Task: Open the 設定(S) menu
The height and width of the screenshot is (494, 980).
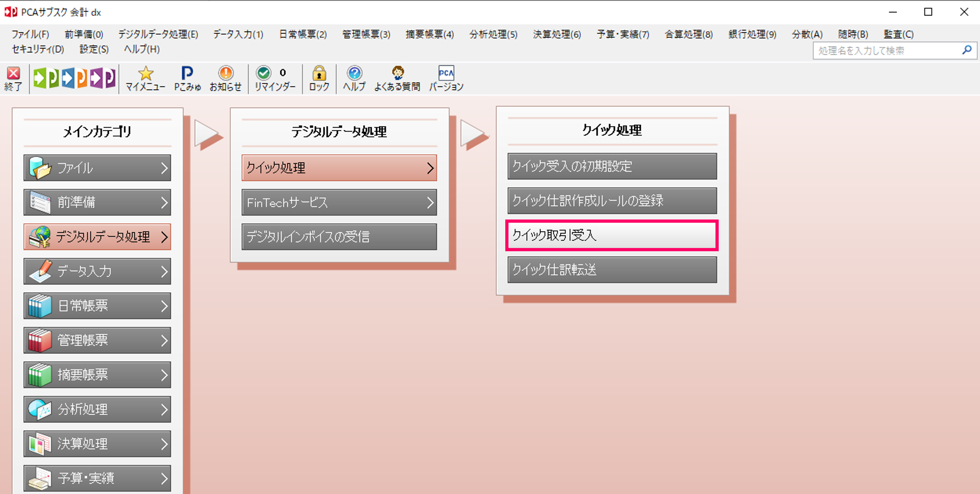Action: (94, 49)
